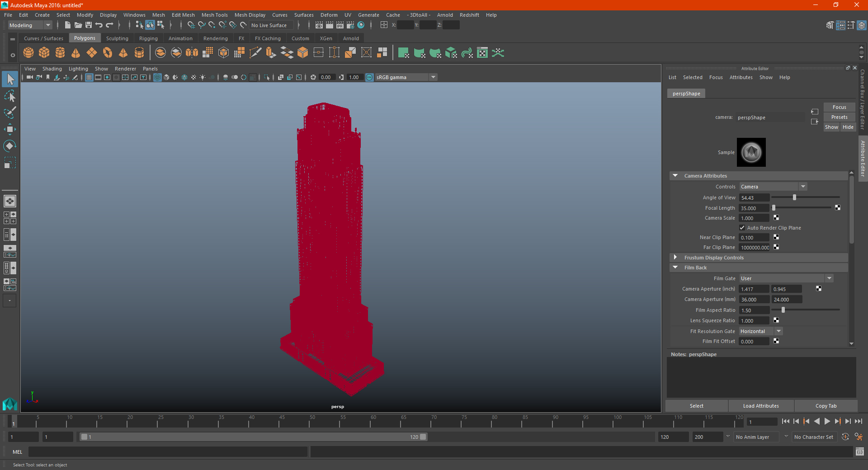Image resolution: width=868 pixels, height=470 pixels.
Task: Open the viewport Shading menu
Action: 52,69
